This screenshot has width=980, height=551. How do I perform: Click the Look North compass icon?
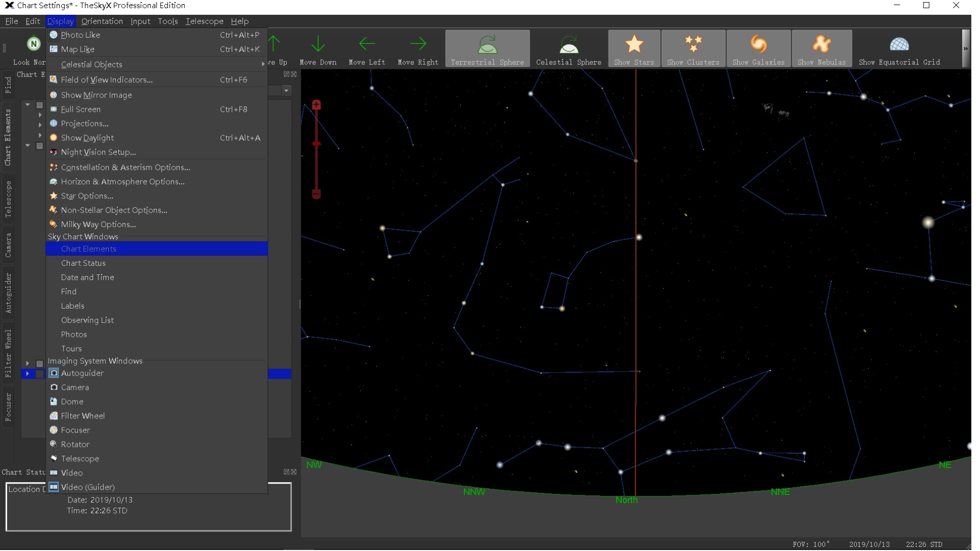pyautogui.click(x=34, y=43)
